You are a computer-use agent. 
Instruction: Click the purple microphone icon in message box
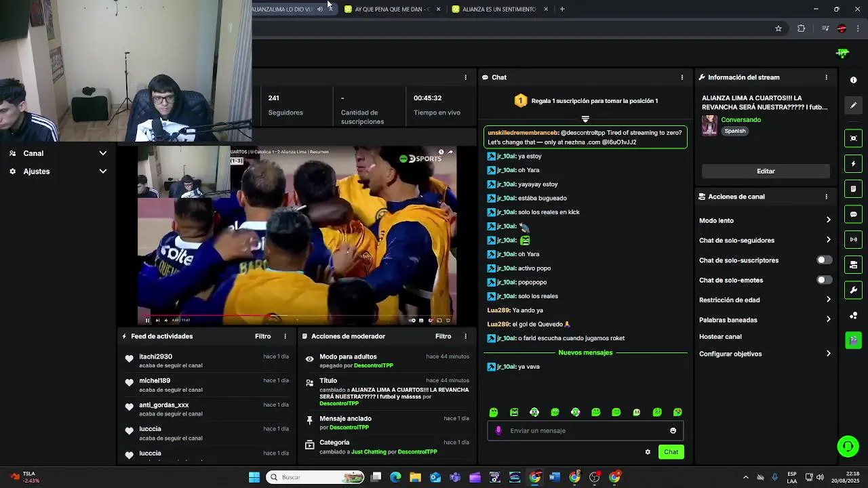pyautogui.click(x=498, y=430)
